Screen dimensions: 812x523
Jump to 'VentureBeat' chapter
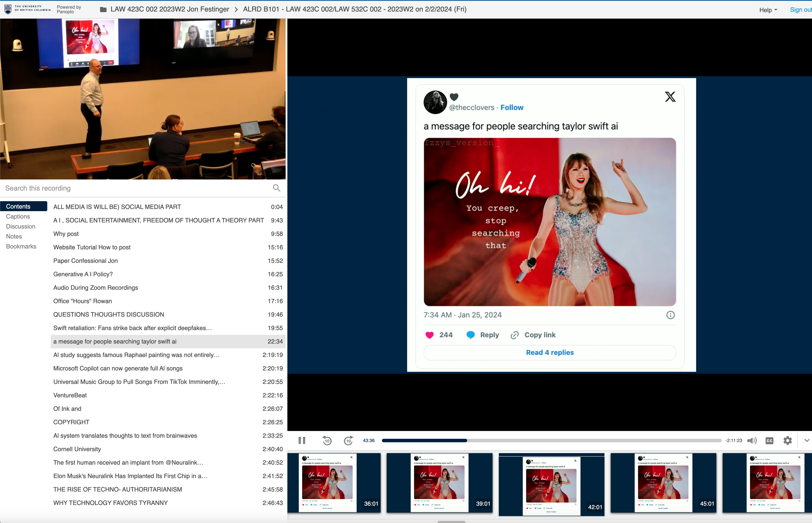pos(168,395)
